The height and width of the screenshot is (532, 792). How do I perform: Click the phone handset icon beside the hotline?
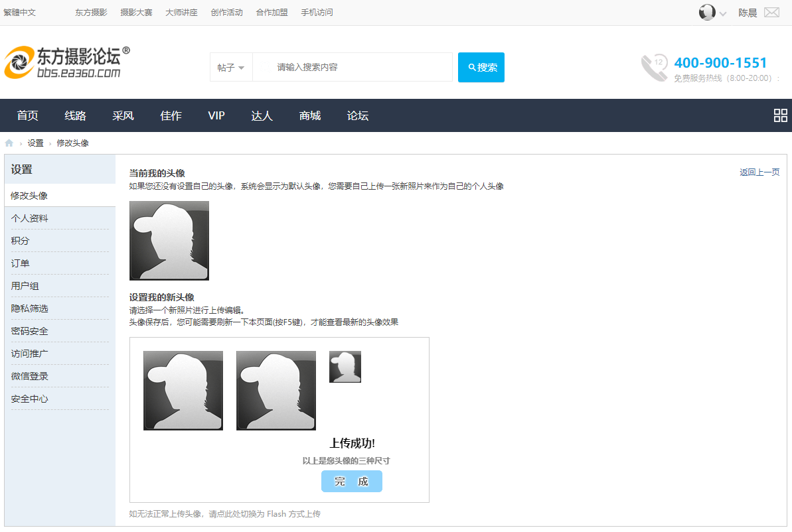point(653,67)
